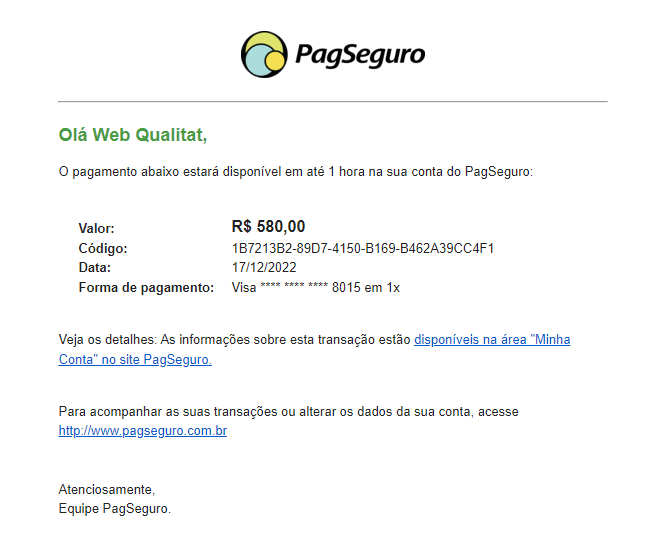
Task: Open the "disponíveis na área Minha Conta" link
Action: [314, 349]
